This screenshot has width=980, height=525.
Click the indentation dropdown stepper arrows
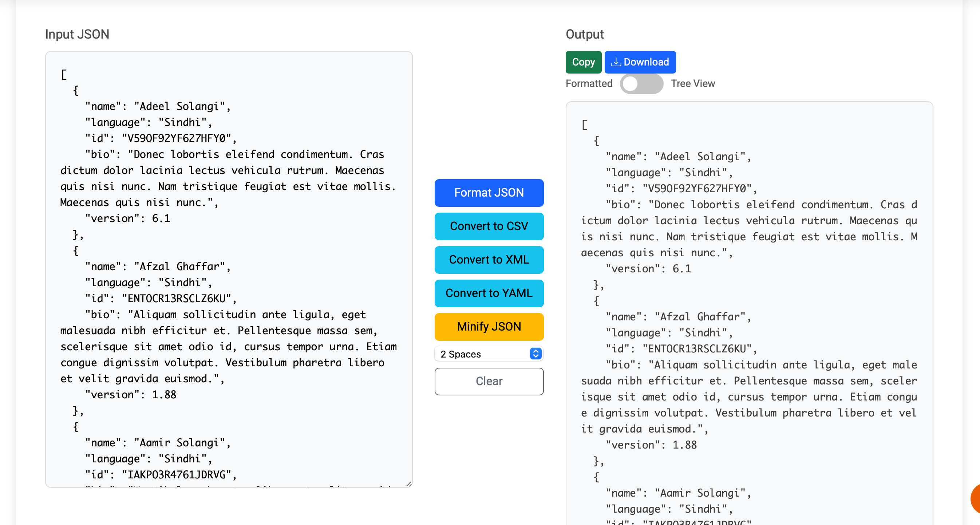tap(536, 354)
